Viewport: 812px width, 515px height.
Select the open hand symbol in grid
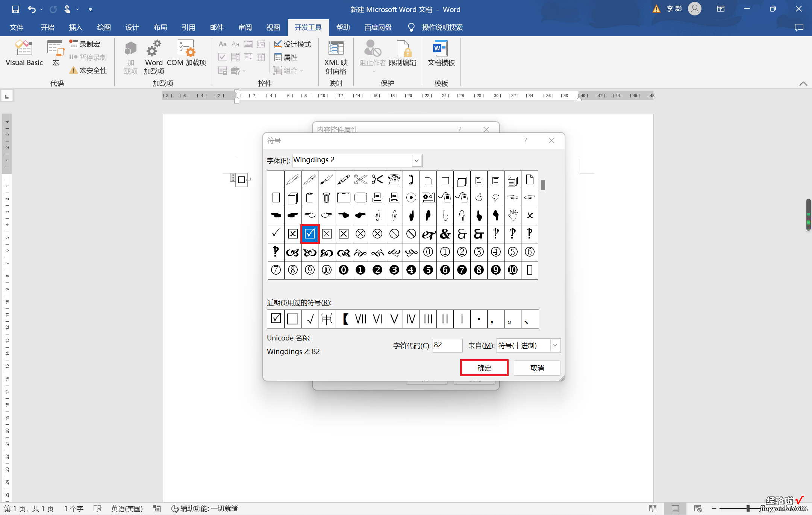pyautogui.click(x=513, y=216)
